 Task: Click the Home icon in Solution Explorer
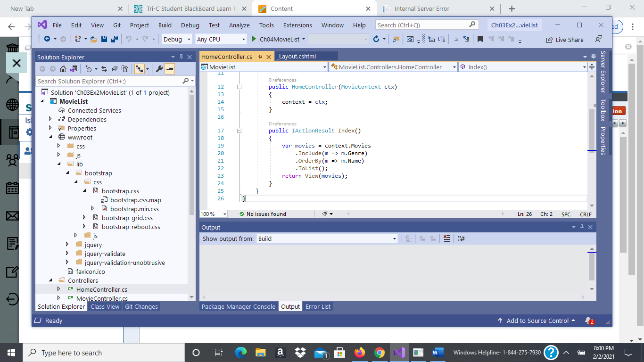point(63,69)
